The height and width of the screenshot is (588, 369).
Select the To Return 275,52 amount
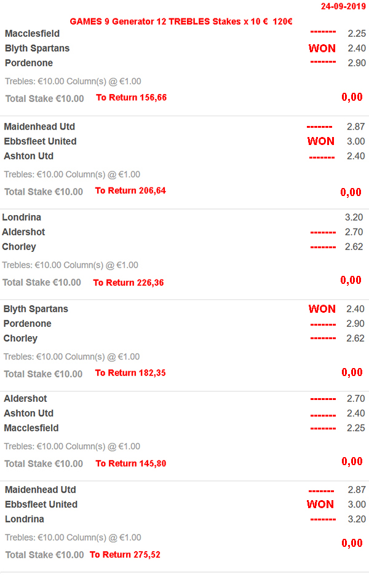(125, 555)
